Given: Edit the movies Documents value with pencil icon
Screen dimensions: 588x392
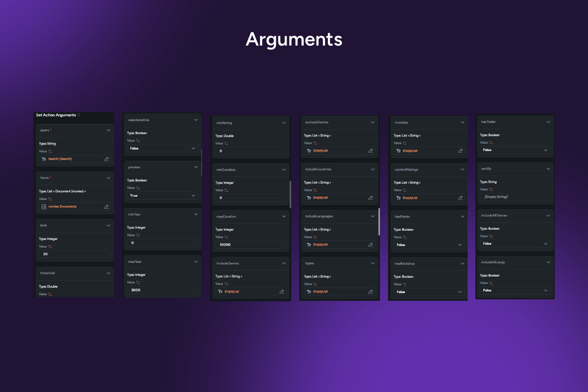Looking at the screenshot, I should pyautogui.click(x=106, y=207).
